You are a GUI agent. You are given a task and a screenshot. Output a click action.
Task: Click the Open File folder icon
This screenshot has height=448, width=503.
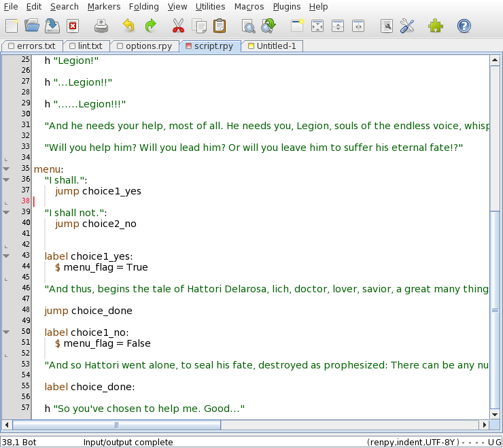[32, 27]
